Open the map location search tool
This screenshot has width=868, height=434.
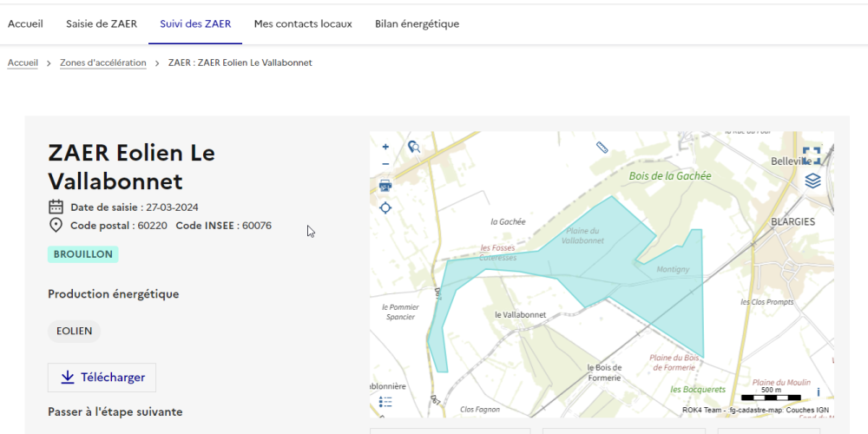(414, 148)
